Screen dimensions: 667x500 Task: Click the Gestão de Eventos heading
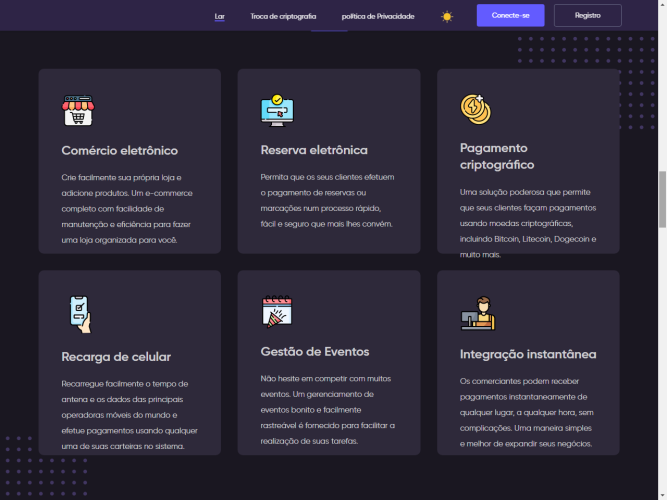click(x=315, y=352)
